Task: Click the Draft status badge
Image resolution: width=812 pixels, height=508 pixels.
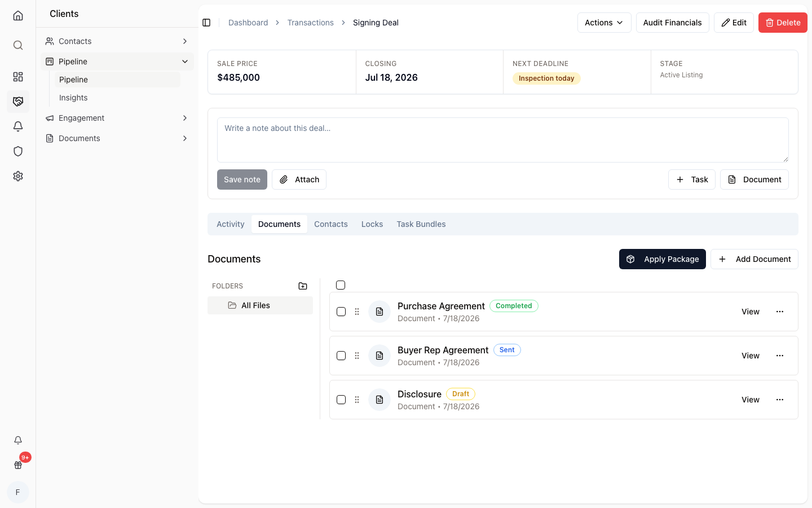Action: pyautogui.click(x=460, y=394)
